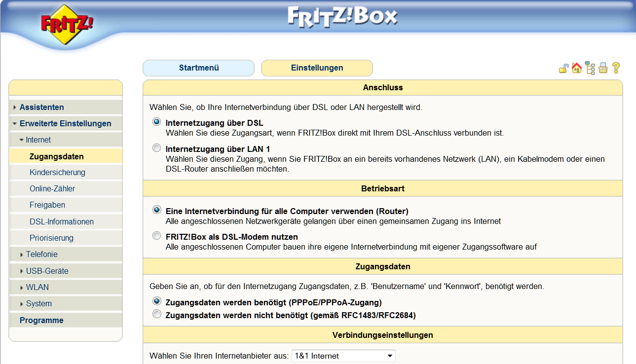Open Programme in the sidebar
The height and width of the screenshot is (364, 636).
(66, 320)
